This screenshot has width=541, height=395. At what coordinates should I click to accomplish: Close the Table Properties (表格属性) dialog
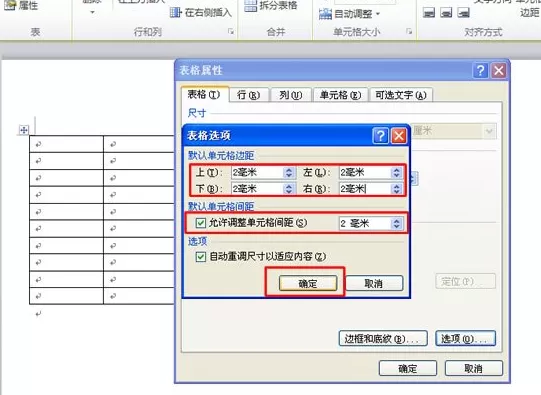pos(499,70)
